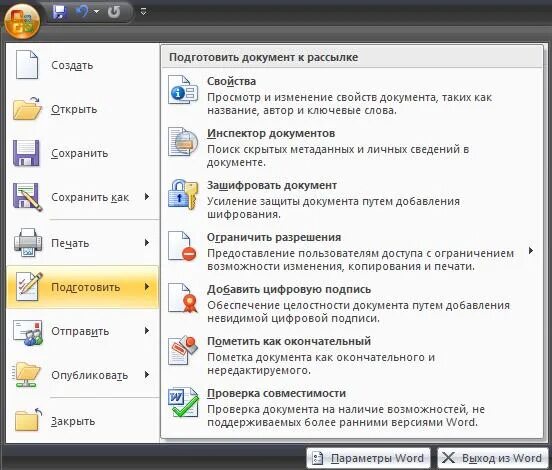Click the Пометить как окончательный stamp icon
Image resolution: width=552 pixels, height=470 pixels.
click(x=183, y=351)
